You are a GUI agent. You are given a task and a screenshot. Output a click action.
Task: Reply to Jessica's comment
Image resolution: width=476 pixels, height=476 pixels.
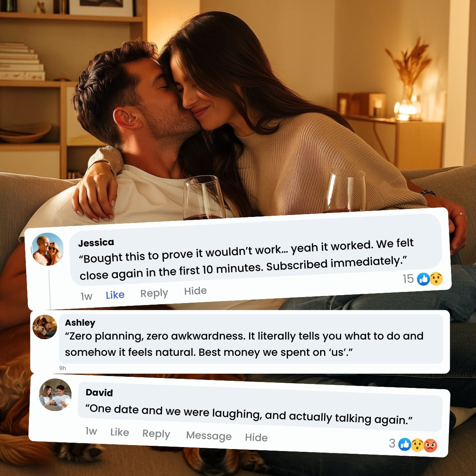pyautogui.click(x=154, y=293)
